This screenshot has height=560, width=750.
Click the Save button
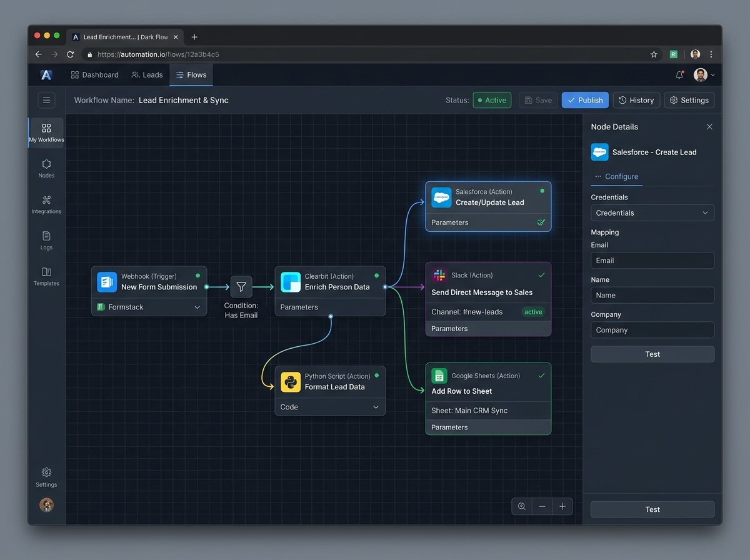point(538,100)
